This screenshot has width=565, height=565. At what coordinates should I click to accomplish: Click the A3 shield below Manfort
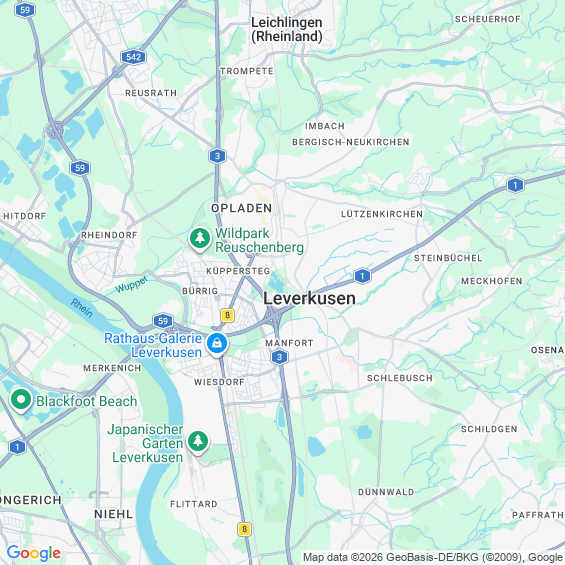(x=279, y=357)
